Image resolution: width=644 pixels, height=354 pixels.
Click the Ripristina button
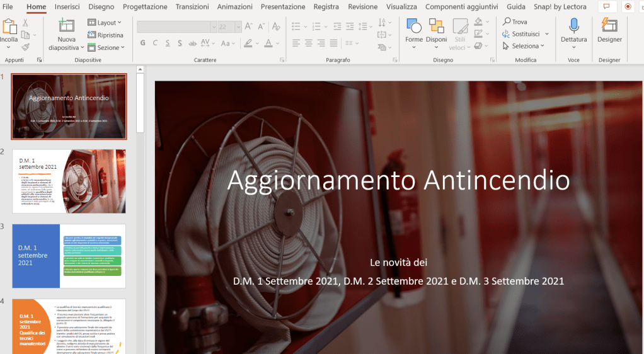click(105, 35)
